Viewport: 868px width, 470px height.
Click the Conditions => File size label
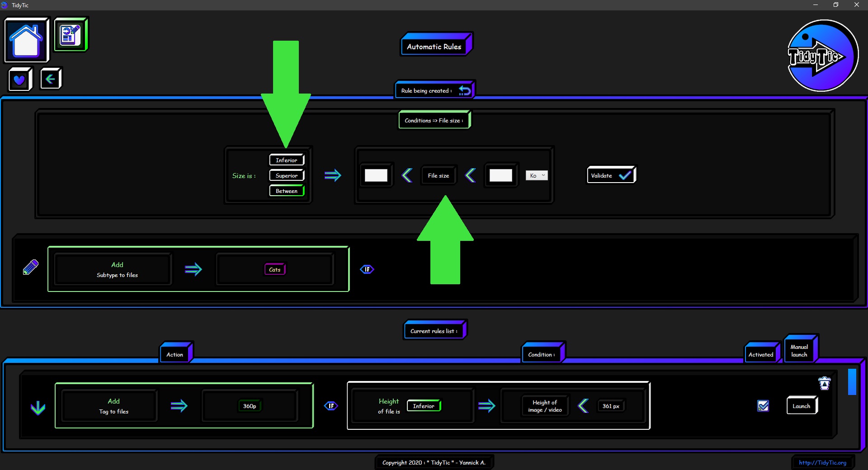coord(434,120)
